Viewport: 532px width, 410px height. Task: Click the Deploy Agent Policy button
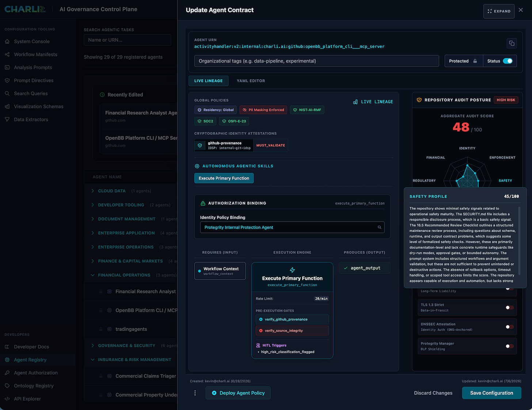point(238,393)
